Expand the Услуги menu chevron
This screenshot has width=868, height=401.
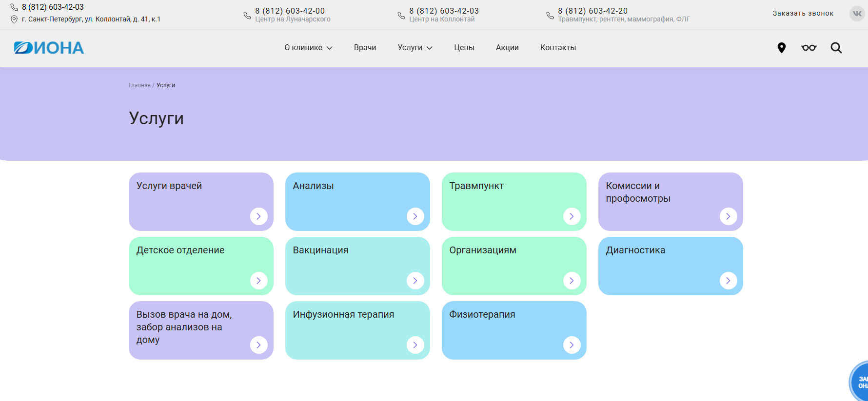click(430, 48)
